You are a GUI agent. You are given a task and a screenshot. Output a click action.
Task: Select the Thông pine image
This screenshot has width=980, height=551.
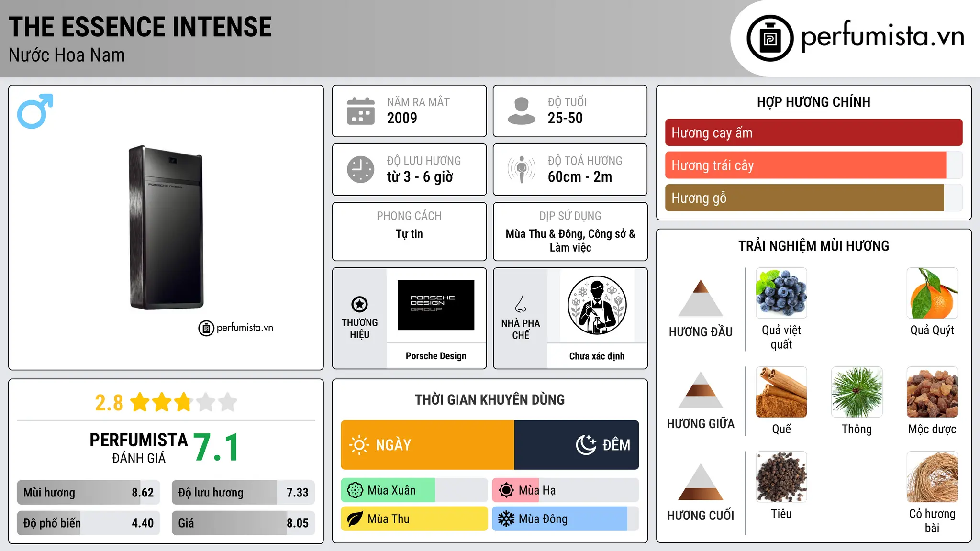pos(857,392)
